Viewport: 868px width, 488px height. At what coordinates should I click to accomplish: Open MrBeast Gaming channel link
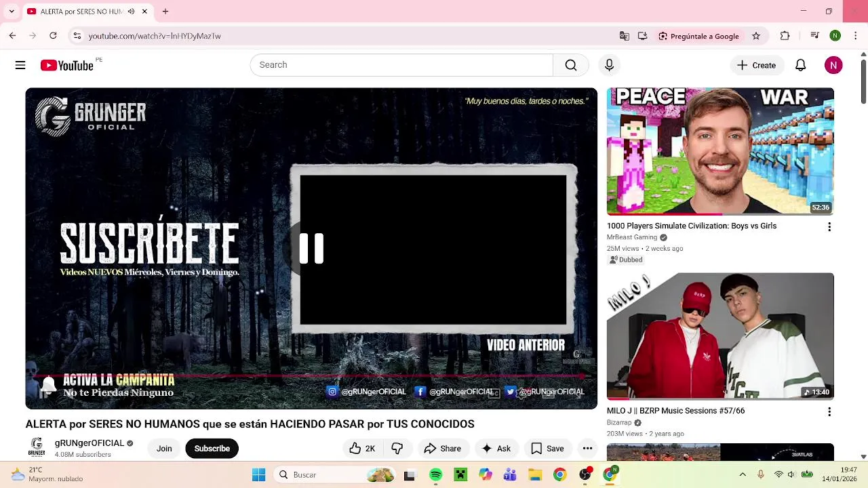(632, 237)
